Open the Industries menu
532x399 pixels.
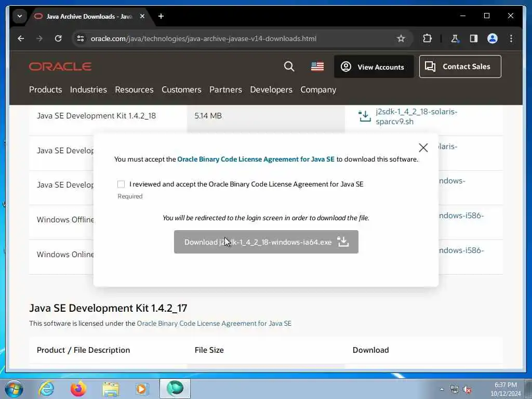(x=88, y=89)
